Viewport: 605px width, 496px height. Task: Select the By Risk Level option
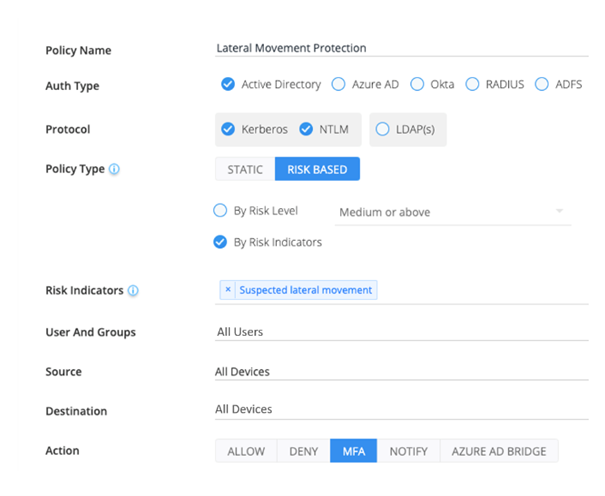pyautogui.click(x=221, y=211)
